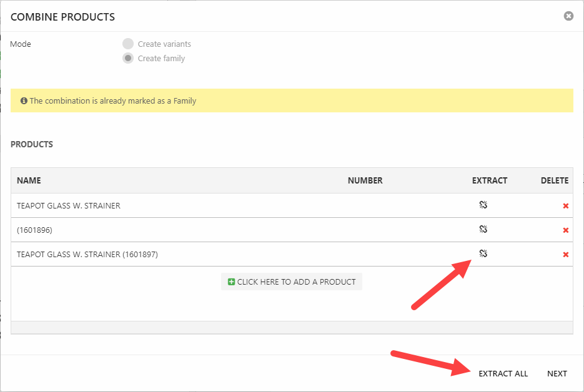Extract the TEAPOT GLASS W. STRAINER product

tap(483, 205)
